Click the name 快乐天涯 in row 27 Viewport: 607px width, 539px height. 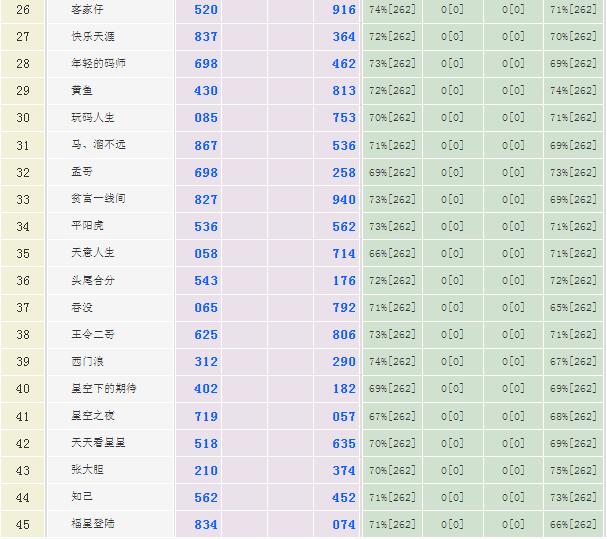(x=91, y=37)
